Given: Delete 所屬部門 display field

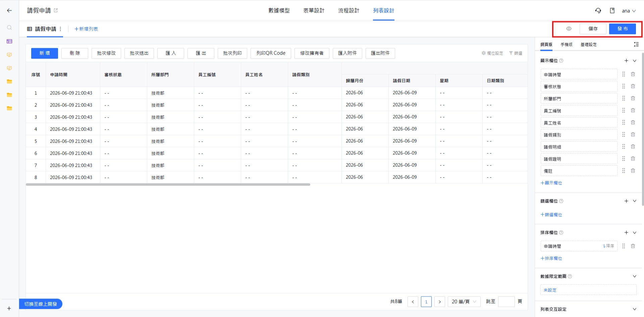Looking at the screenshot, I should click(x=633, y=99).
